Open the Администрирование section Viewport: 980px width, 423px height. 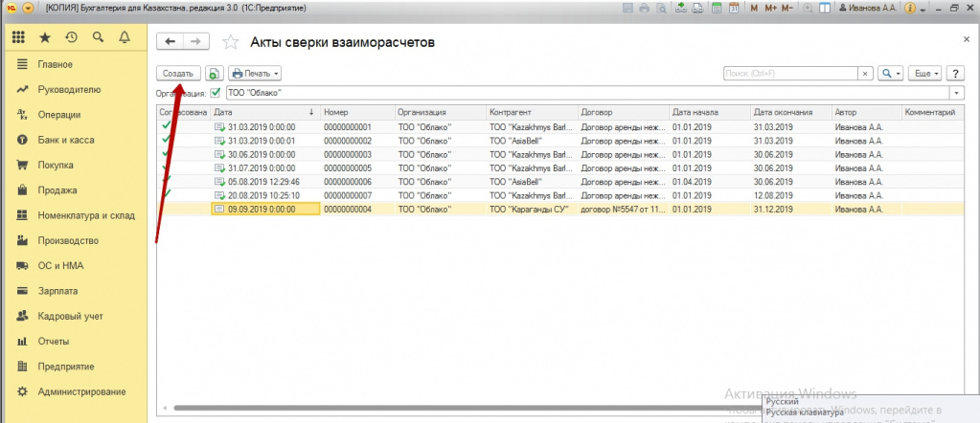tap(81, 391)
